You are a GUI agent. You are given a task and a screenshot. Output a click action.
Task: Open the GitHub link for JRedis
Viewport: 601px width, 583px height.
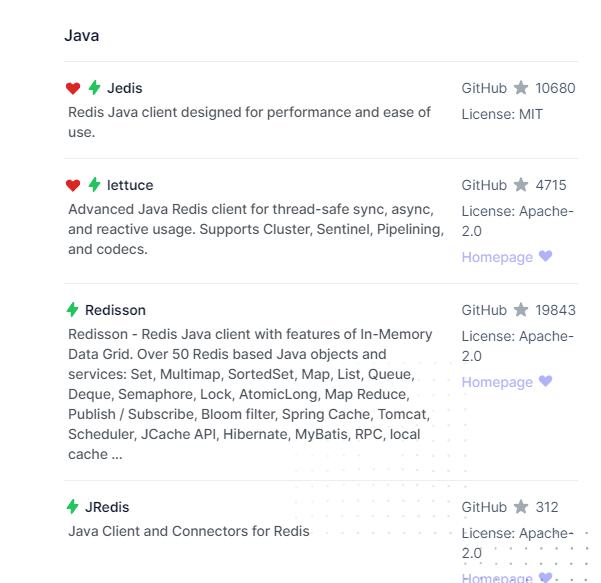484,507
